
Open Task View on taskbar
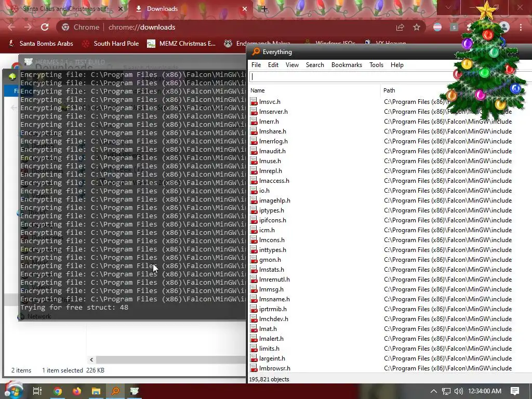pyautogui.click(x=37, y=391)
